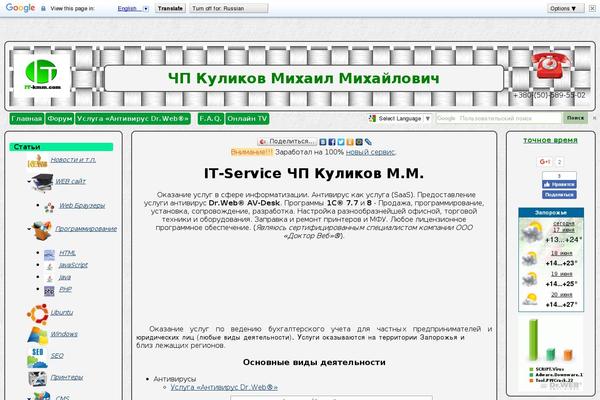600x400 pixels.
Task: Click the Ubuntu logo icon
Action: (38, 314)
